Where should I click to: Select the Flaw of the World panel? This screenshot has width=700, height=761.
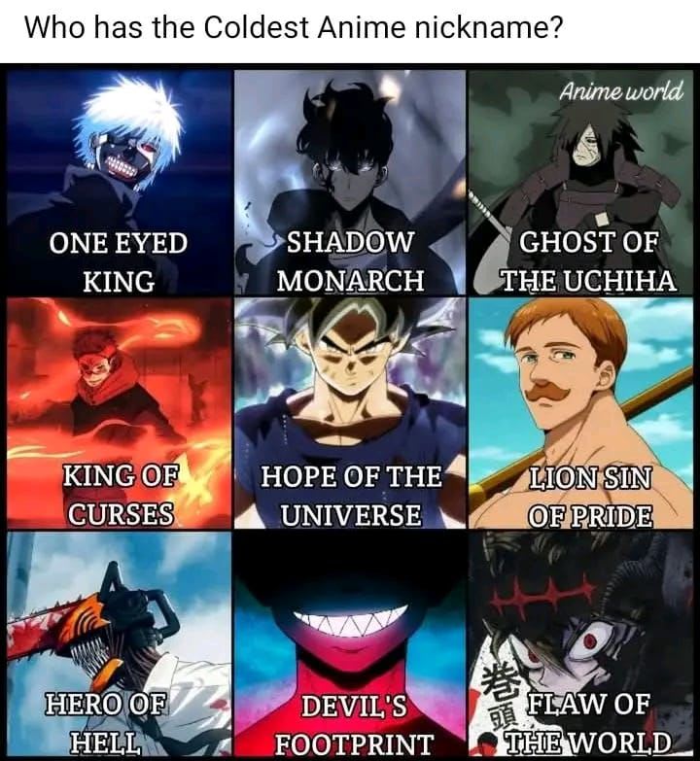pyautogui.click(x=580, y=644)
